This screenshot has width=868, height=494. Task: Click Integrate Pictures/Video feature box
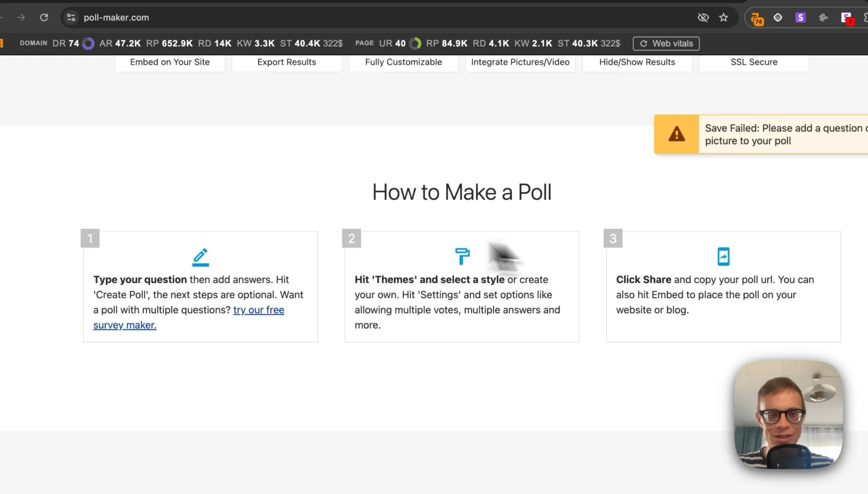pos(521,62)
